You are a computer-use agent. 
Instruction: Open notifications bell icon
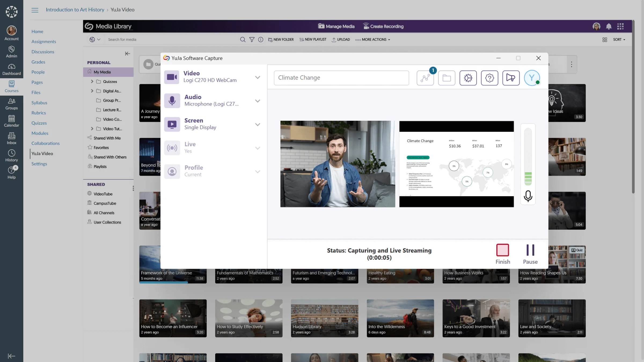609,26
